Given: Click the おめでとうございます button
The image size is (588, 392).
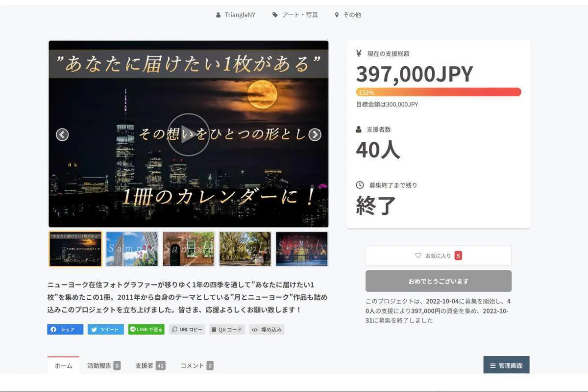Looking at the screenshot, I should pos(438,281).
